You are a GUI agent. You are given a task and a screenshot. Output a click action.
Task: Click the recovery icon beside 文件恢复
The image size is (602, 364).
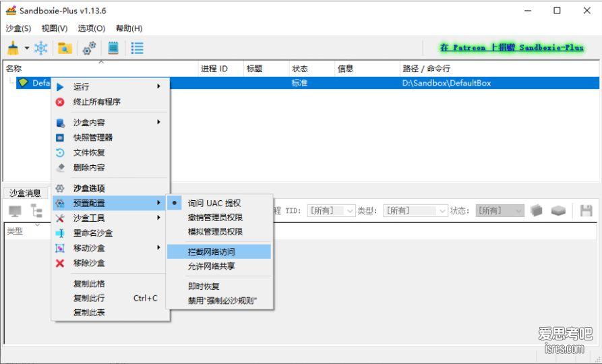coord(60,152)
